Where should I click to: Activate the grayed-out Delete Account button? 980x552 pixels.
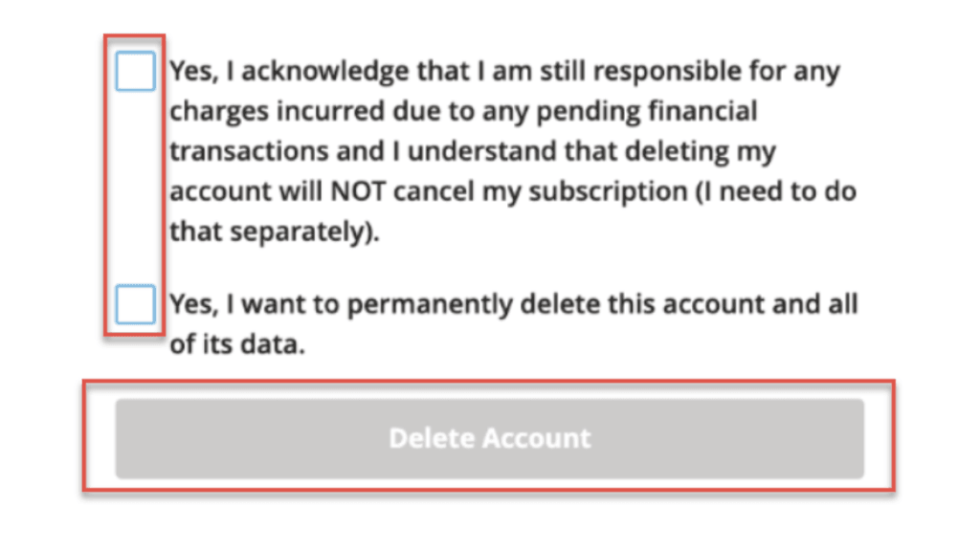tap(489, 437)
